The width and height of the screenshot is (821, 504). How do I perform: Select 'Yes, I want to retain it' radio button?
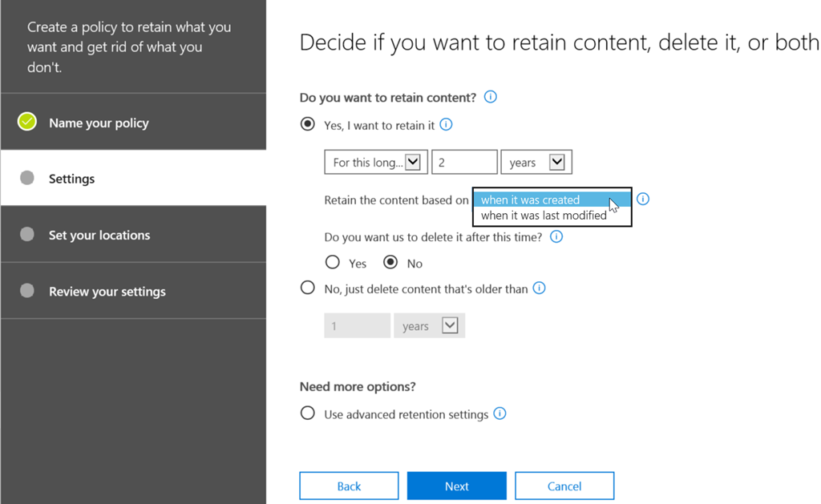[307, 124]
